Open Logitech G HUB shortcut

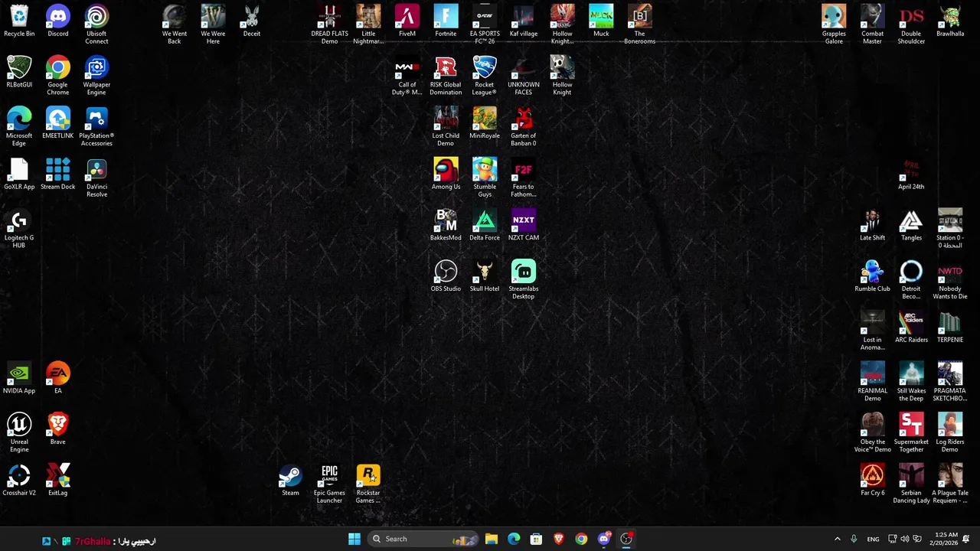pyautogui.click(x=19, y=229)
